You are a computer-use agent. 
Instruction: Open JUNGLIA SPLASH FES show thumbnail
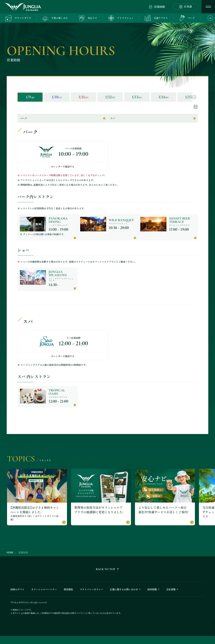33,277
